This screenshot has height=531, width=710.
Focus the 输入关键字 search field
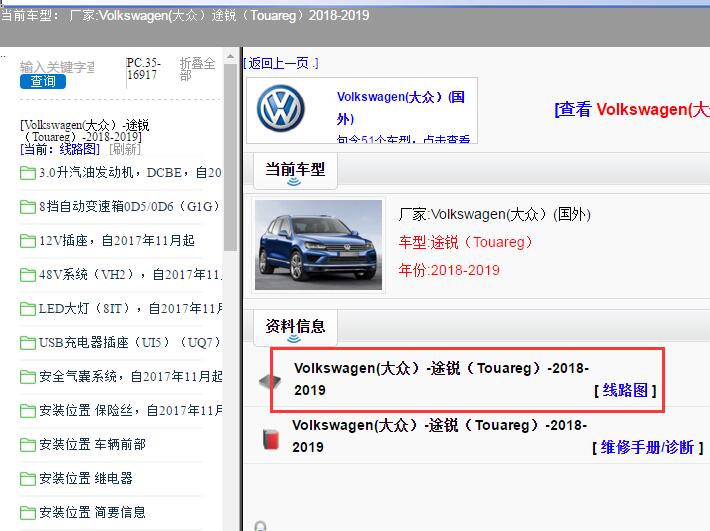[57, 67]
